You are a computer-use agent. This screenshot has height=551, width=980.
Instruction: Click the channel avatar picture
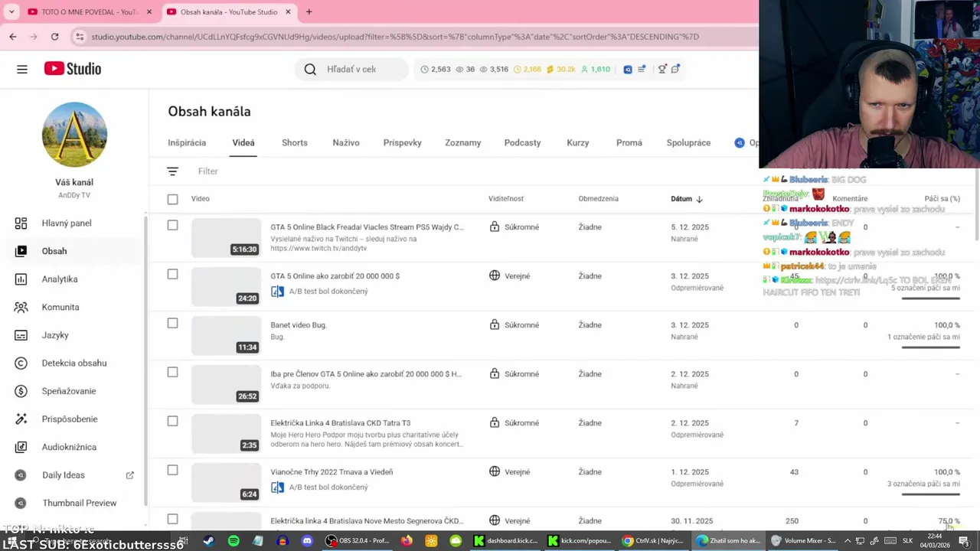(x=74, y=135)
